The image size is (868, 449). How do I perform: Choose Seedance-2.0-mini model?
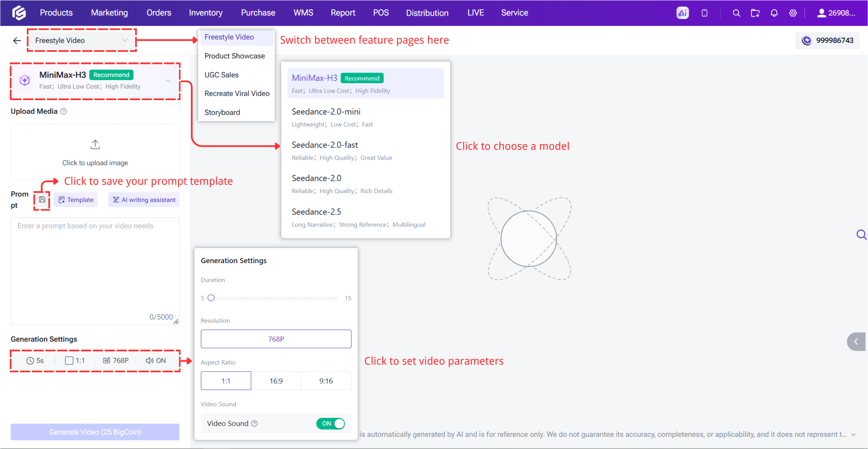click(x=366, y=117)
